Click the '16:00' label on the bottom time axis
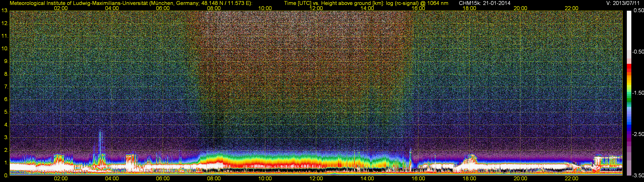 tap(418, 179)
